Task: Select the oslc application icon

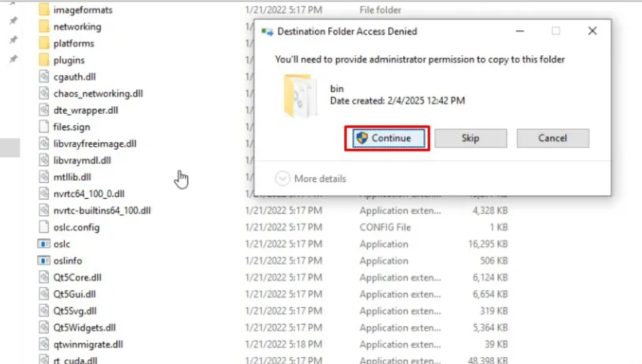Action: tap(43, 244)
